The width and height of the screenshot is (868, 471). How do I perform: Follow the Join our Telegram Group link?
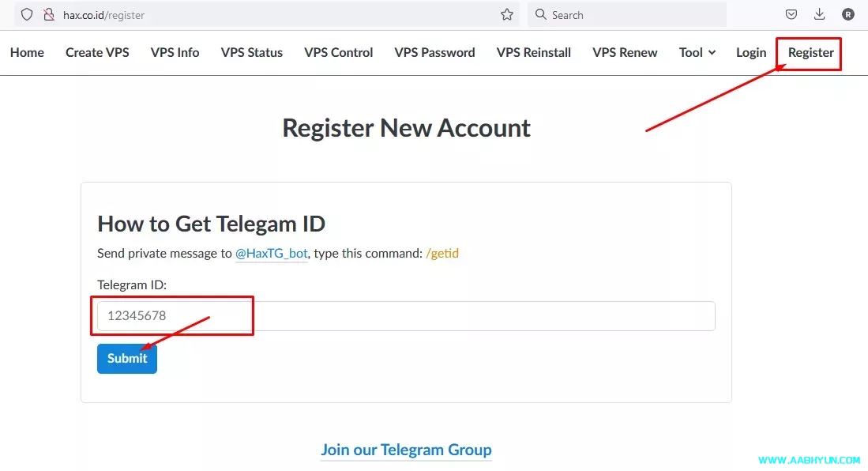point(406,450)
